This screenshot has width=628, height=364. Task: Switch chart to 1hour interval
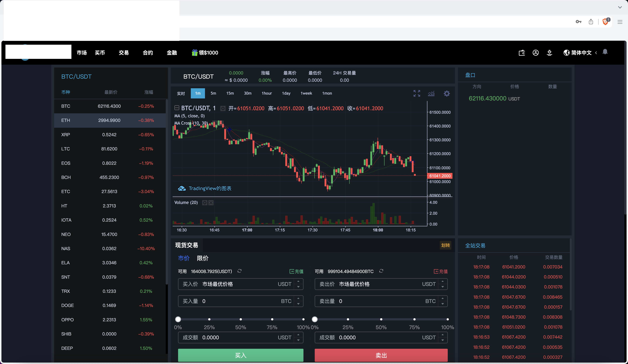pos(267,93)
